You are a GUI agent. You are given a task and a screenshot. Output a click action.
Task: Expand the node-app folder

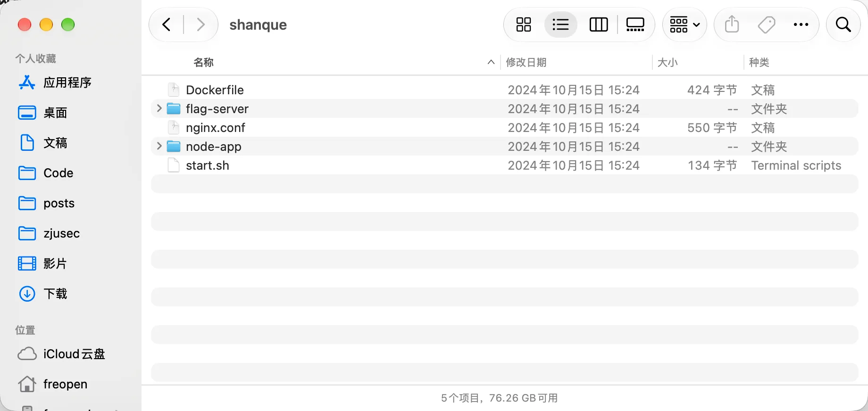tap(159, 147)
